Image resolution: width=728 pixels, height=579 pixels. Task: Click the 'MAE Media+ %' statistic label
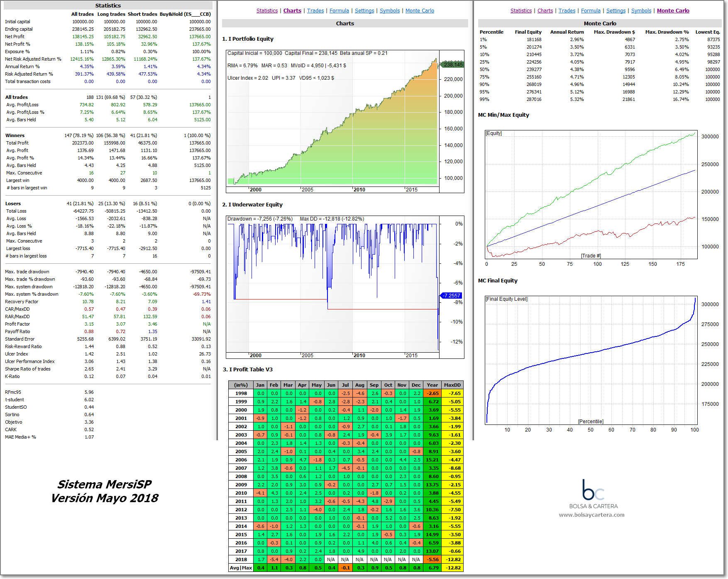pos(20,437)
